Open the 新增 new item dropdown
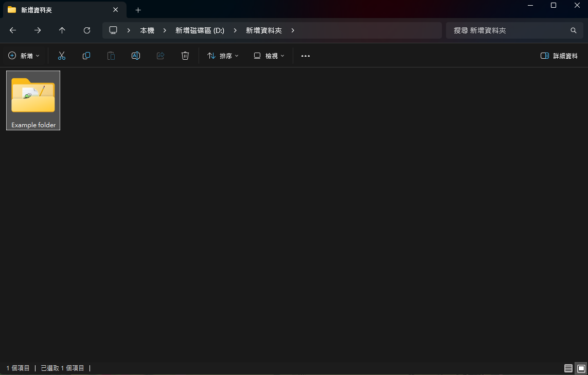Image resolution: width=588 pixels, height=375 pixels. tap(23, 55)
